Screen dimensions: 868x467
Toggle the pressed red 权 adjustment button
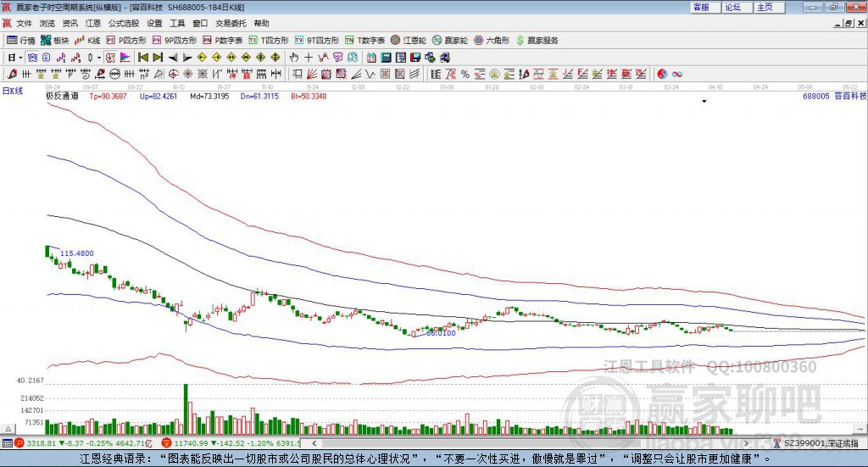point(110,58)
